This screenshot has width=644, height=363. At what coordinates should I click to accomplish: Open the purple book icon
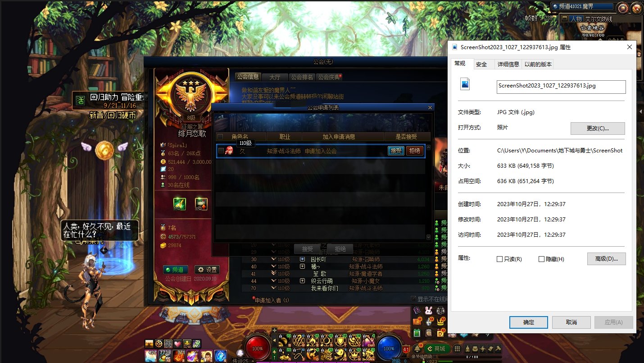click(x=417, y=311)
